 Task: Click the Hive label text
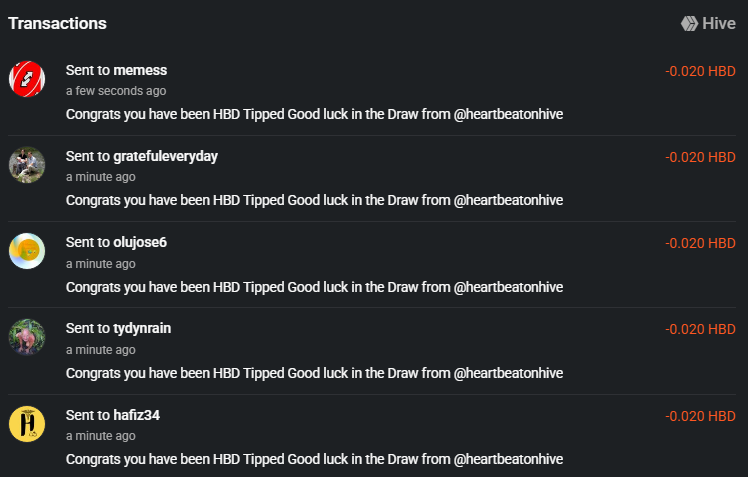pos(719,23)
